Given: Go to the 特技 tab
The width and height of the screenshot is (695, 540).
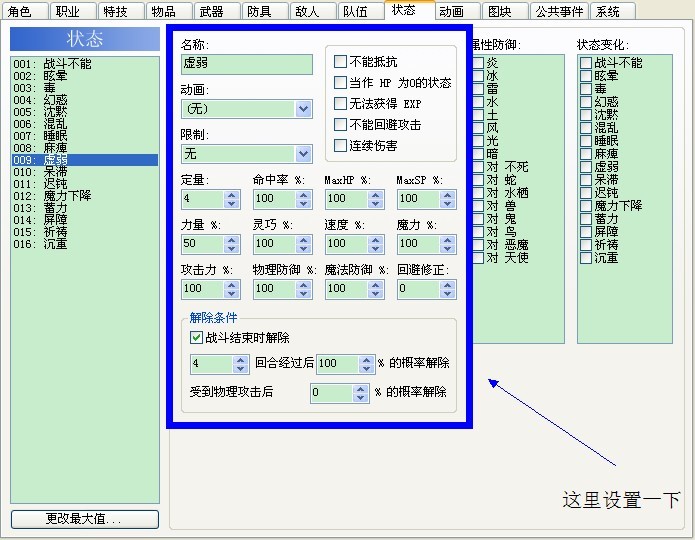Looking at the screenshot, I should coord(121,11).
